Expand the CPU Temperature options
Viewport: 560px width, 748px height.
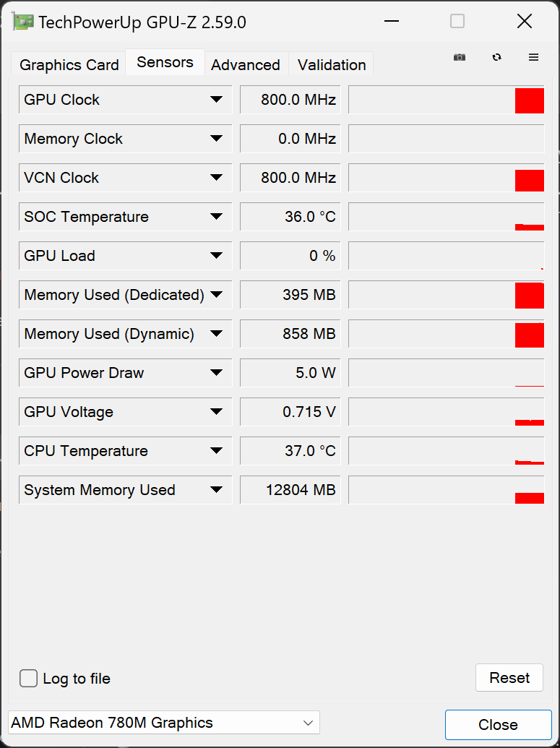coord(216,451)
